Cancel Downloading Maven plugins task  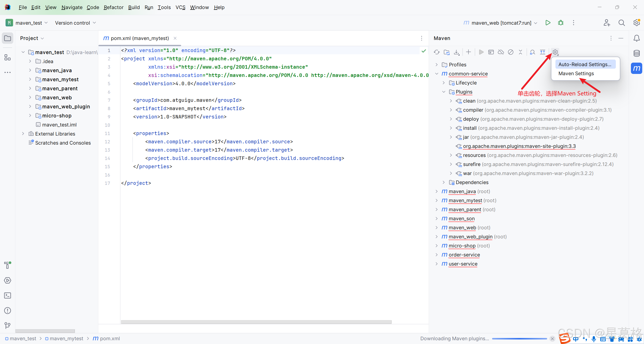click(552, 338)
